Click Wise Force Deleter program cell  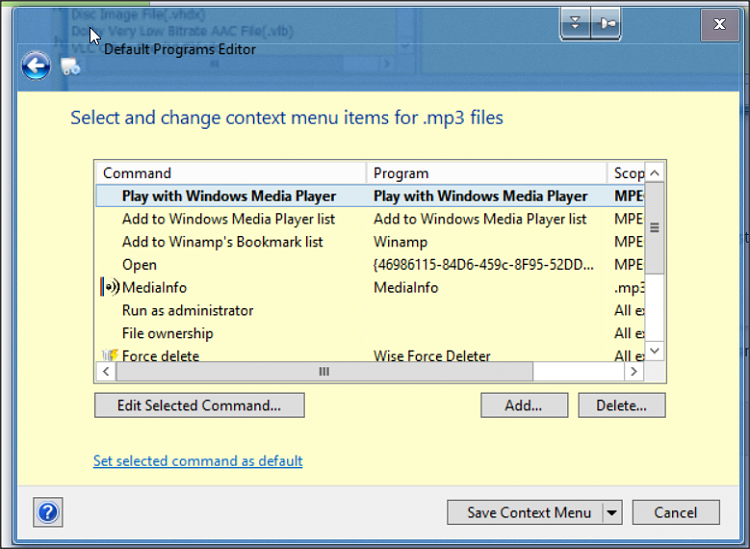(x=432, y=355)
